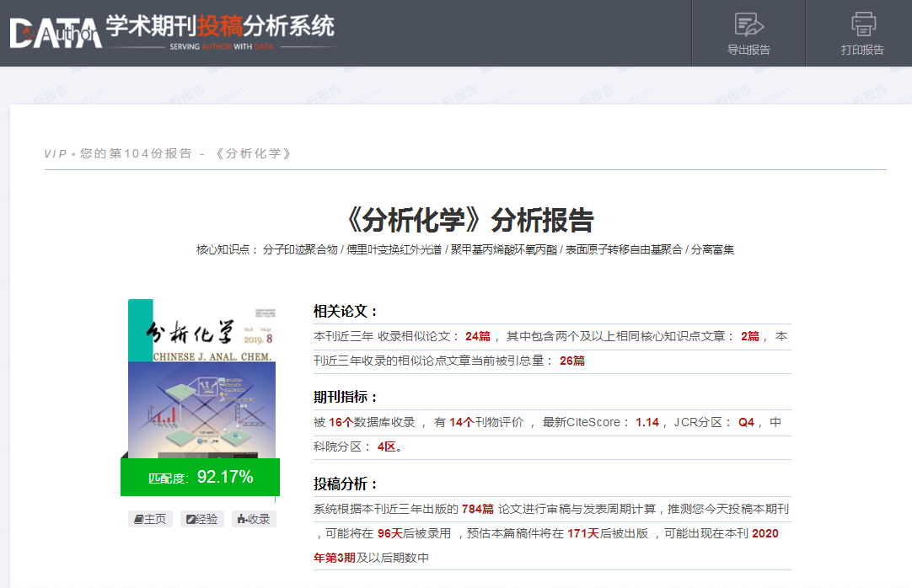Open the 24篇 similar papers link
This screenshot has width=912, height=588.
tap(478, 336)
